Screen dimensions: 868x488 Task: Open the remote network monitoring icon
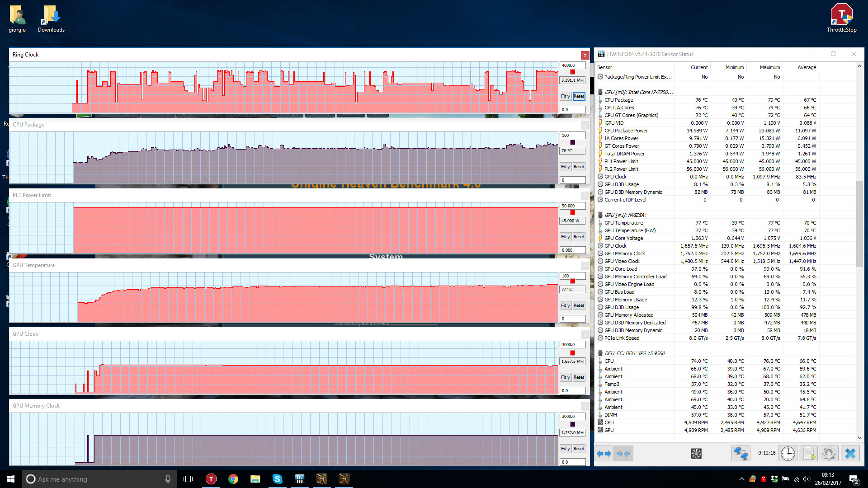[x=741, y=454]
